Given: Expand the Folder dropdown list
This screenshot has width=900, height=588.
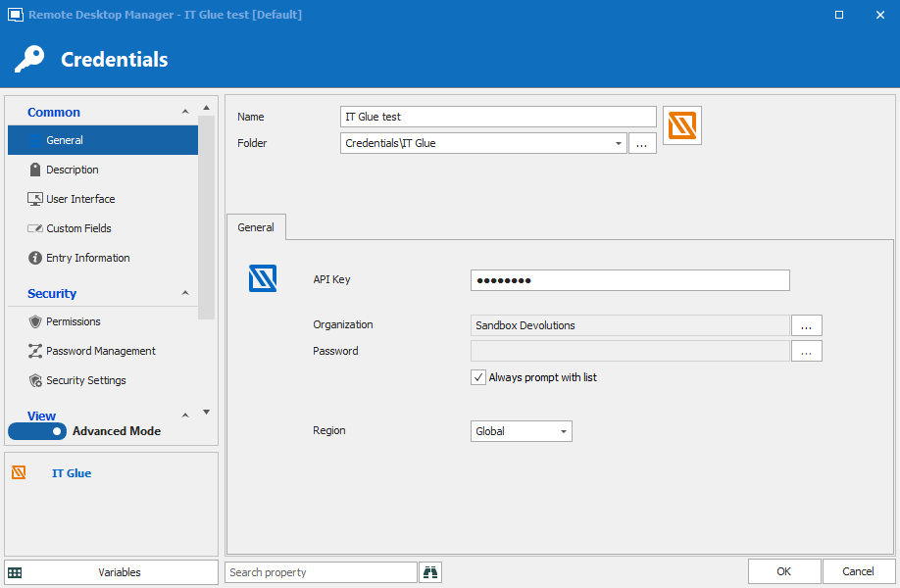Looking at the screenshot, I should pyautogui.click(x=619, y=143).
